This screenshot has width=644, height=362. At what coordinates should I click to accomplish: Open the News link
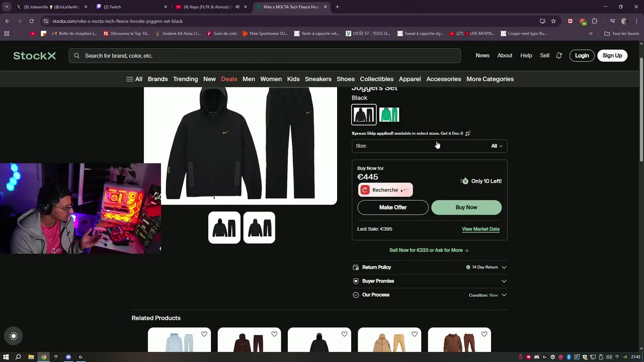pyautogui.click(x=482, y=56)
